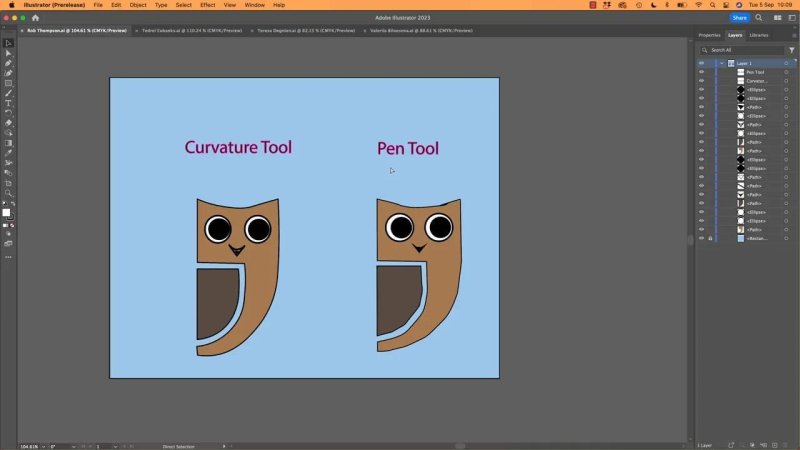Select the Direct Selection tool
800x450 pixels.
point(8,53)
